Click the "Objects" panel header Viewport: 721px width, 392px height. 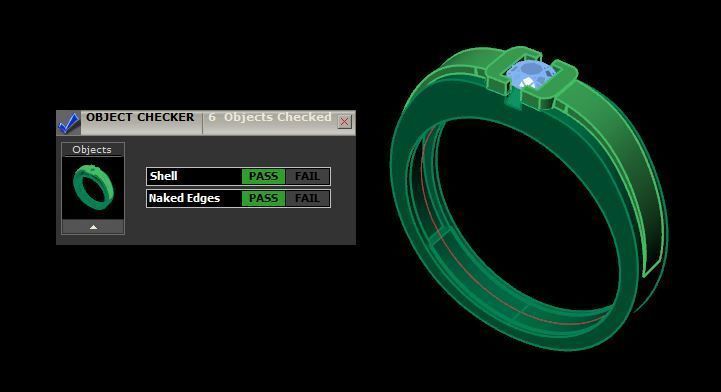tap(92, 150)
